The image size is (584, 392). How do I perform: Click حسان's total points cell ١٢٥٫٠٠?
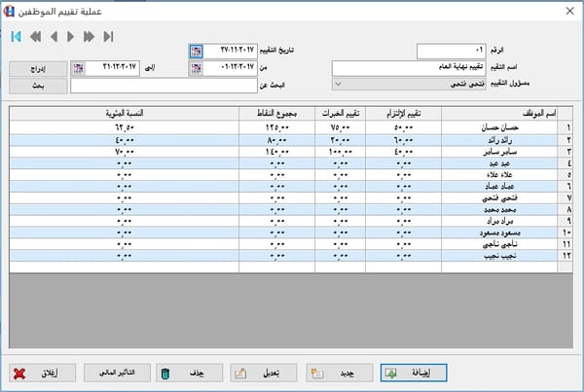(x=276, y=127)
